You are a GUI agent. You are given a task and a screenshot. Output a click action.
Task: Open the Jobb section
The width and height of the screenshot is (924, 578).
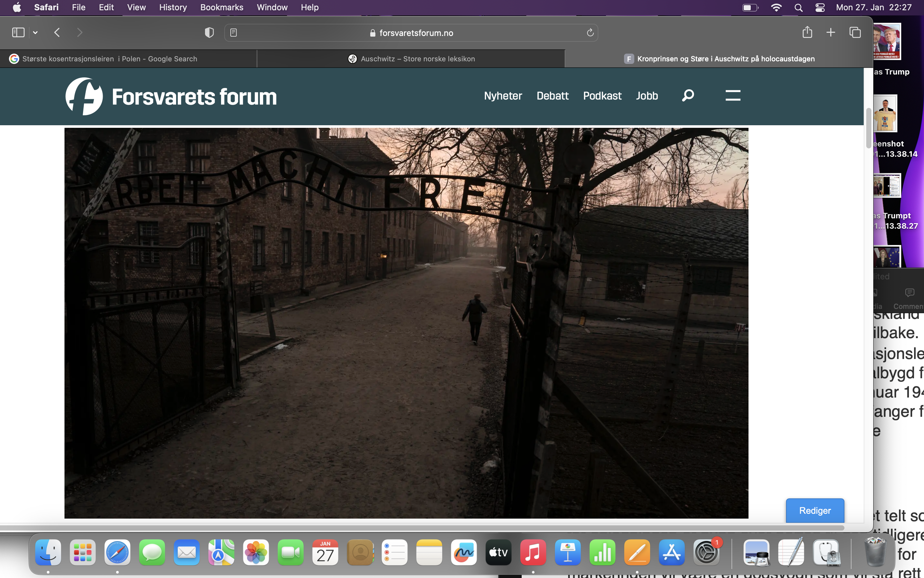coord(647,96)
